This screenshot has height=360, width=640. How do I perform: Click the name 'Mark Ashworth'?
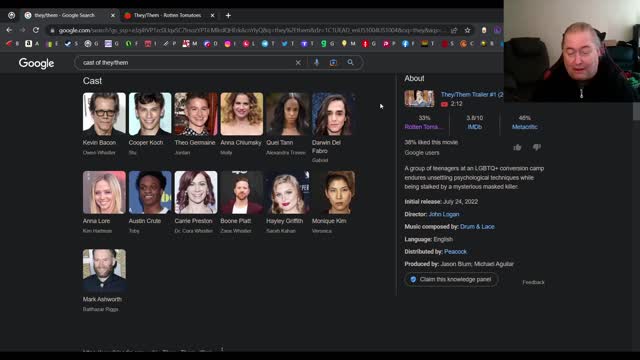[x=102, y=299]
